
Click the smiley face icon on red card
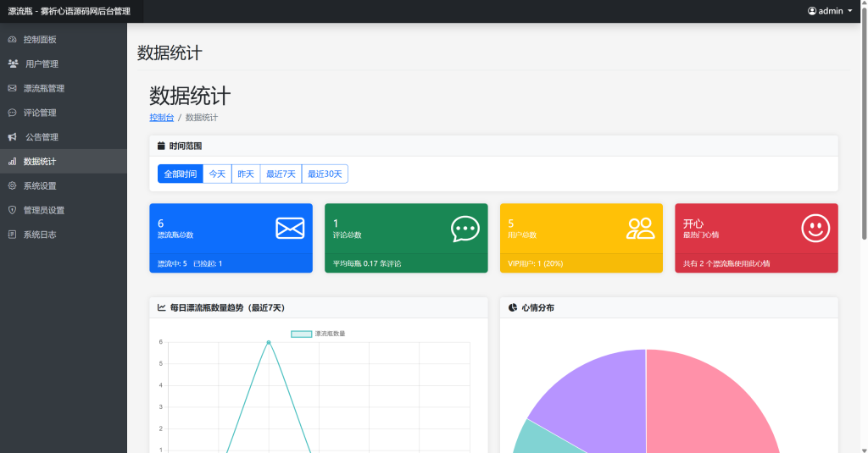click(x=815, y=228)
